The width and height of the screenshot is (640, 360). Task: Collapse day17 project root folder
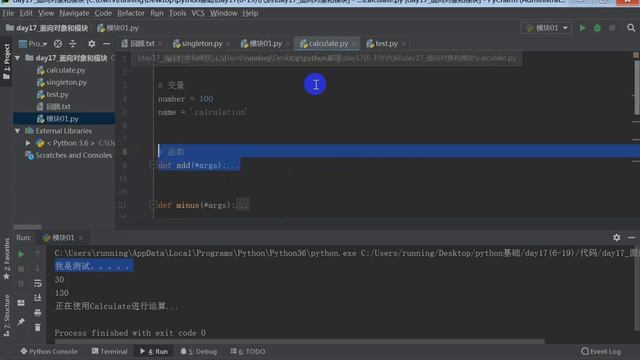coord(18,58)
